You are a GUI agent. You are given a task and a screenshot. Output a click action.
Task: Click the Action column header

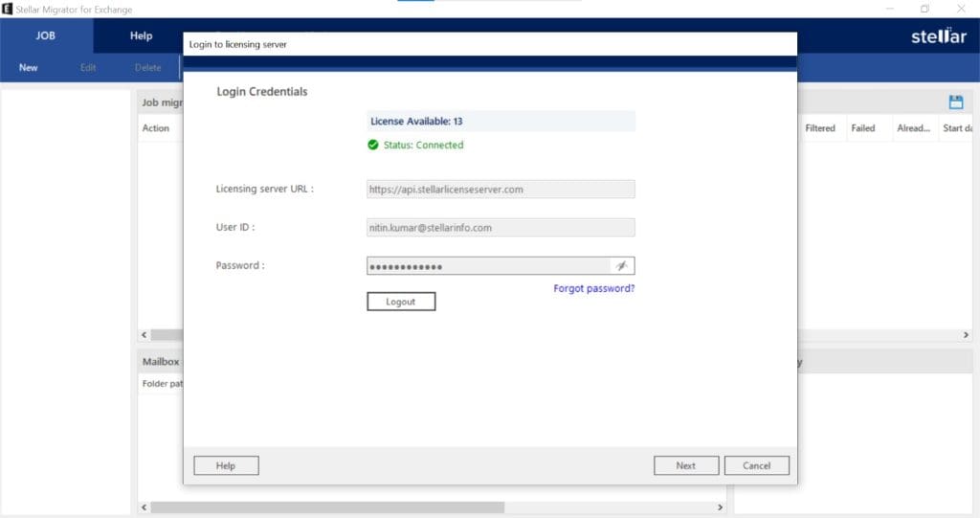coord(156,128)
